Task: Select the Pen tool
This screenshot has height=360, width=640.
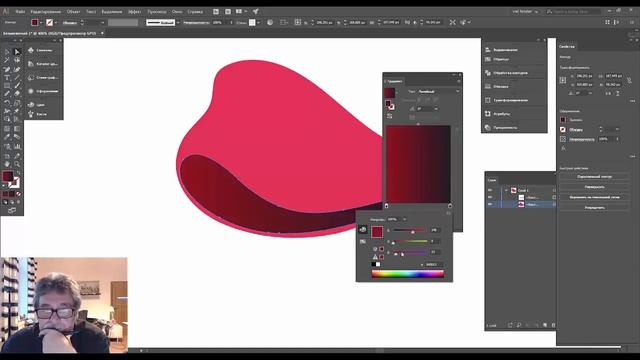Action: click(x=7, y=69)
